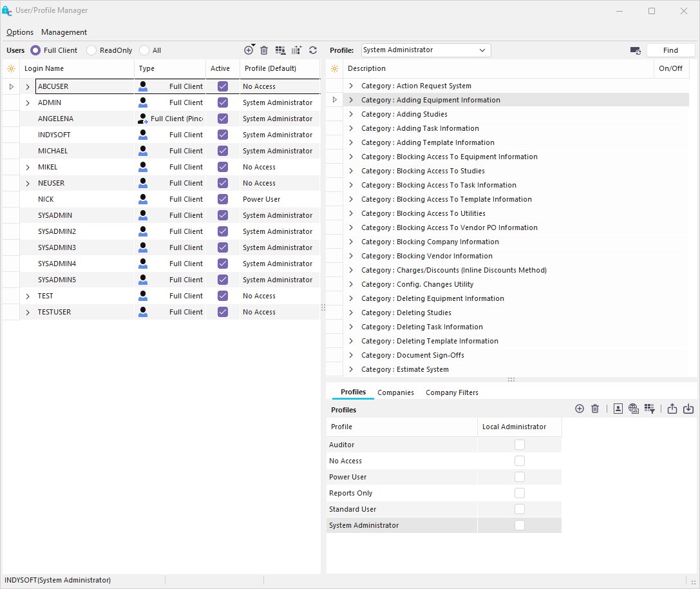This screenshot has height=589, width=700.
Task: Switch to the Companies tab
Action: pyautogui.click(x=395, y=392)
